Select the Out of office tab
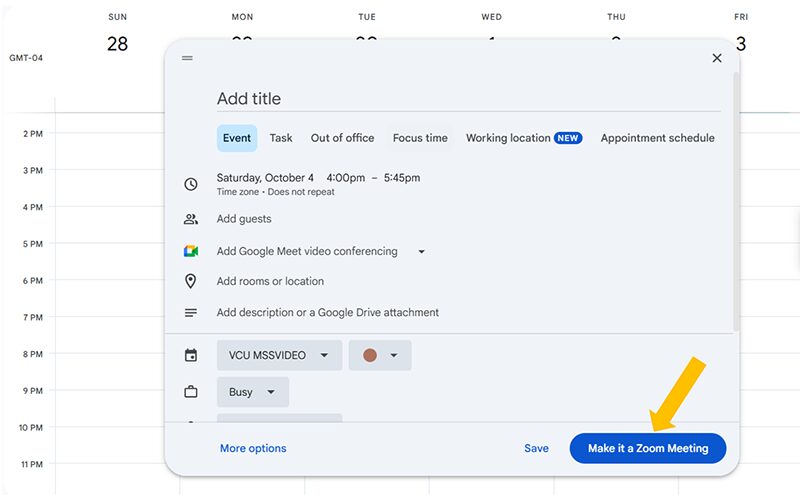This screenshot has width=800, height=500. tap(342, 138)
